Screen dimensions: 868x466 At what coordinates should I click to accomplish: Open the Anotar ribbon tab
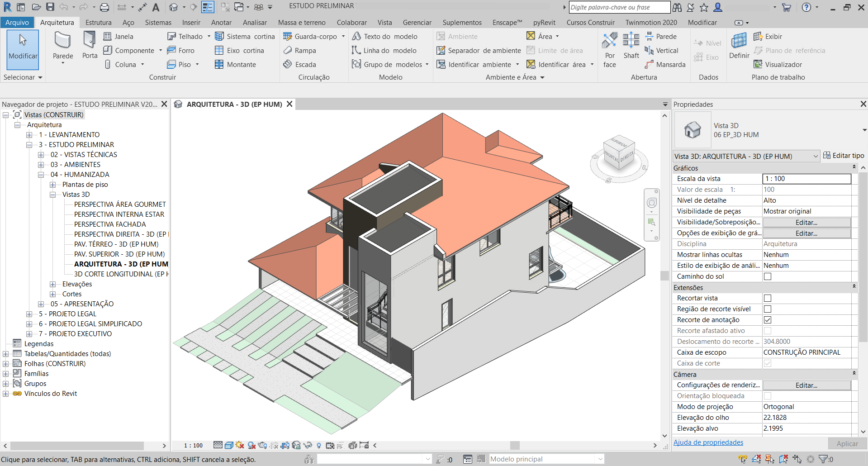click(221, 23)
